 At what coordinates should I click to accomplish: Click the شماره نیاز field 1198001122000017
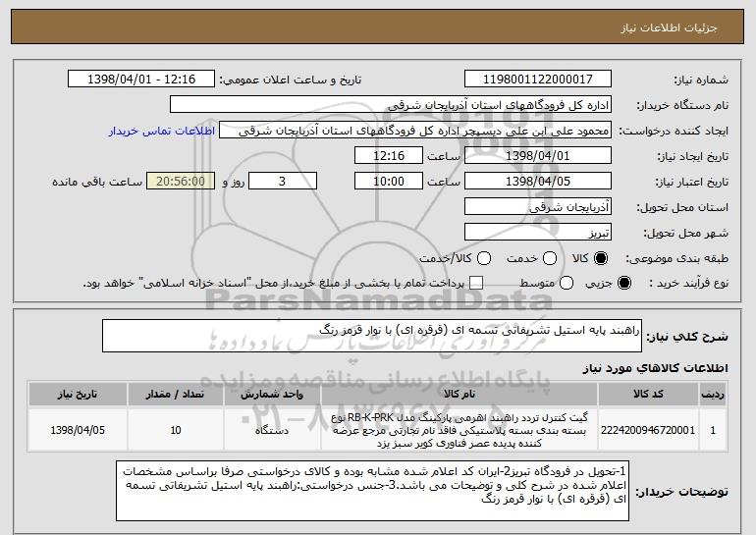tap(538, 80)
